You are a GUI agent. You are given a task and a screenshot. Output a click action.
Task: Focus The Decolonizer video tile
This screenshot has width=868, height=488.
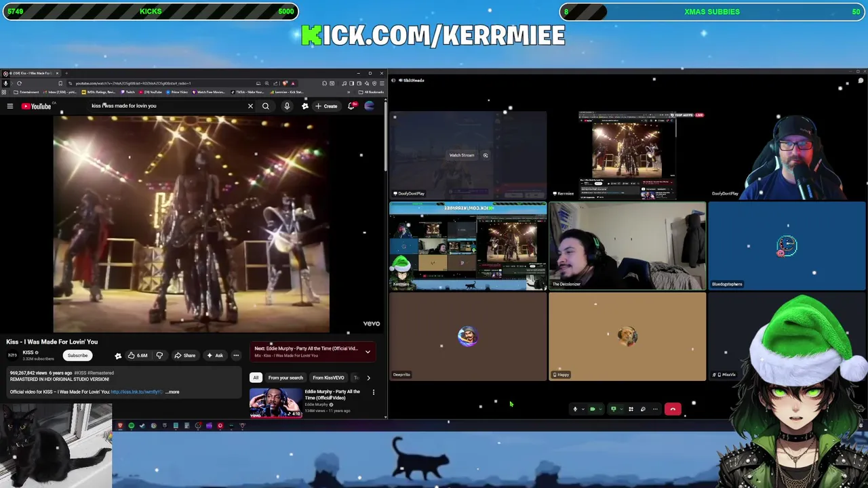(627, 245)
